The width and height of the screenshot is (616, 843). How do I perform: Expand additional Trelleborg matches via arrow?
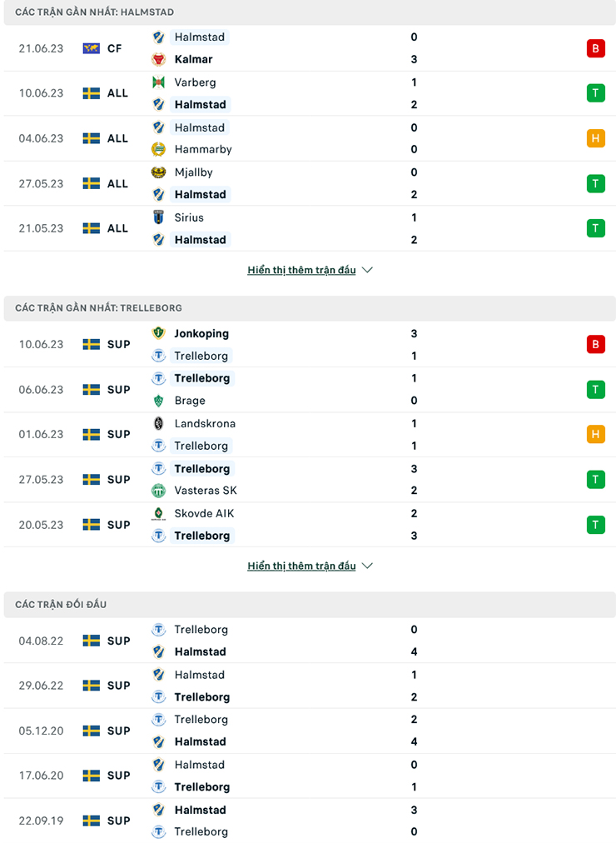366,565
